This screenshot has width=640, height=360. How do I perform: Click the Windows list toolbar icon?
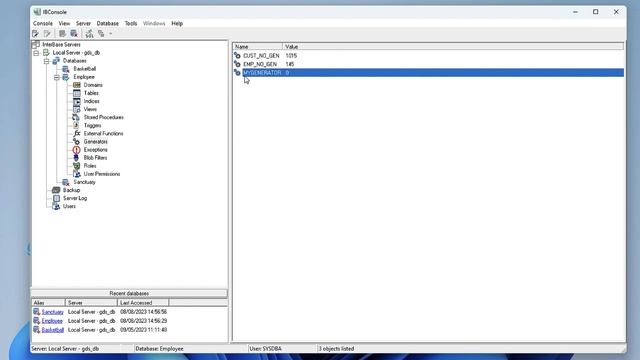[101, 33]
